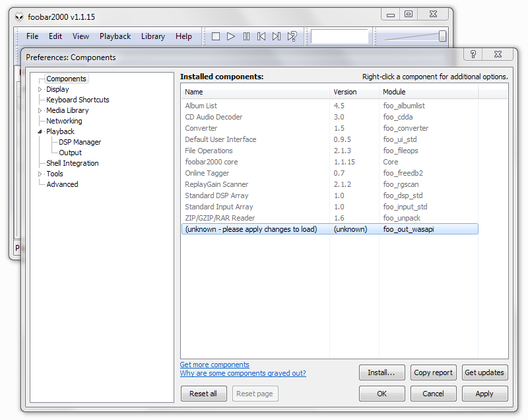Screen dimensions: 528x420
Task: Click the Stop playback button
Action: [216, 36]
